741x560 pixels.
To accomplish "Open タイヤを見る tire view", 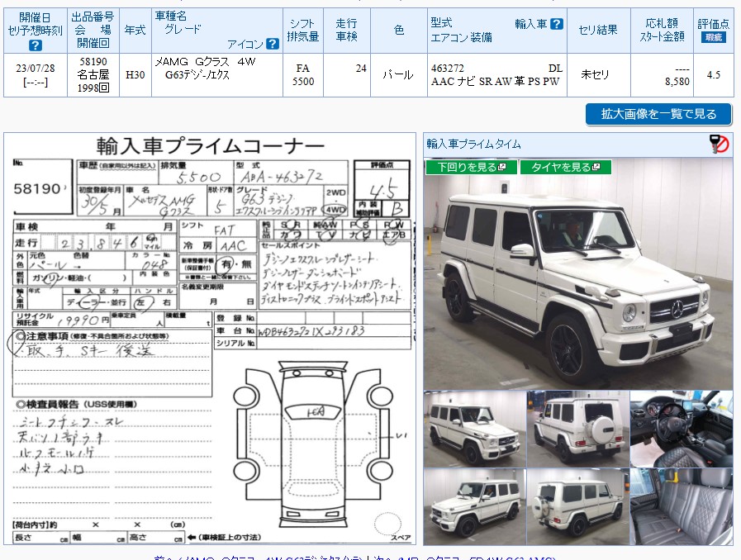I will (x=566, y=167).
